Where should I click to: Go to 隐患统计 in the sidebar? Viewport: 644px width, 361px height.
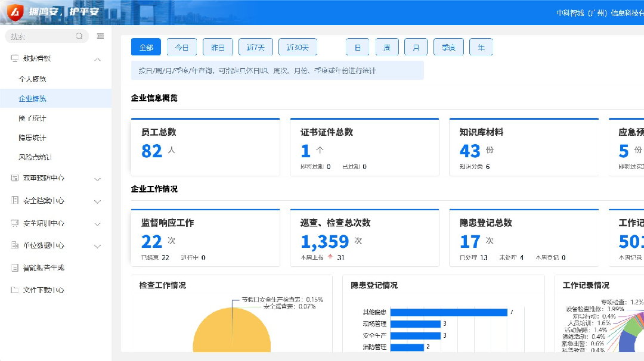32,138
